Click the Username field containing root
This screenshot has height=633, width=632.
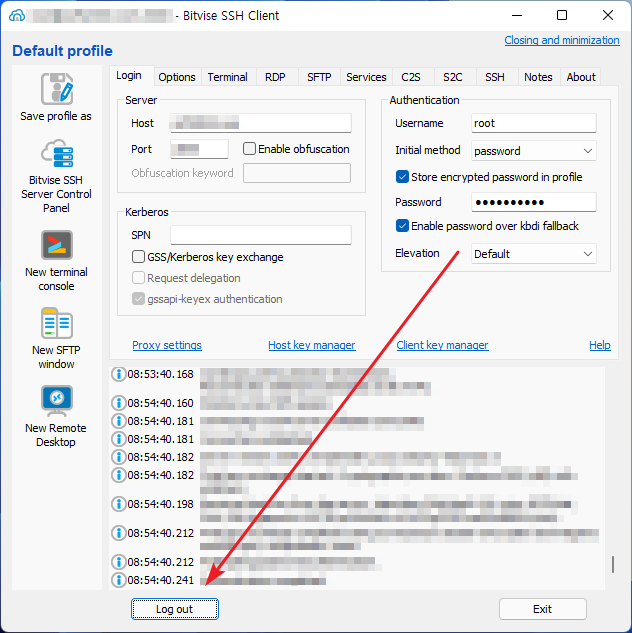[x=534, y=123]
